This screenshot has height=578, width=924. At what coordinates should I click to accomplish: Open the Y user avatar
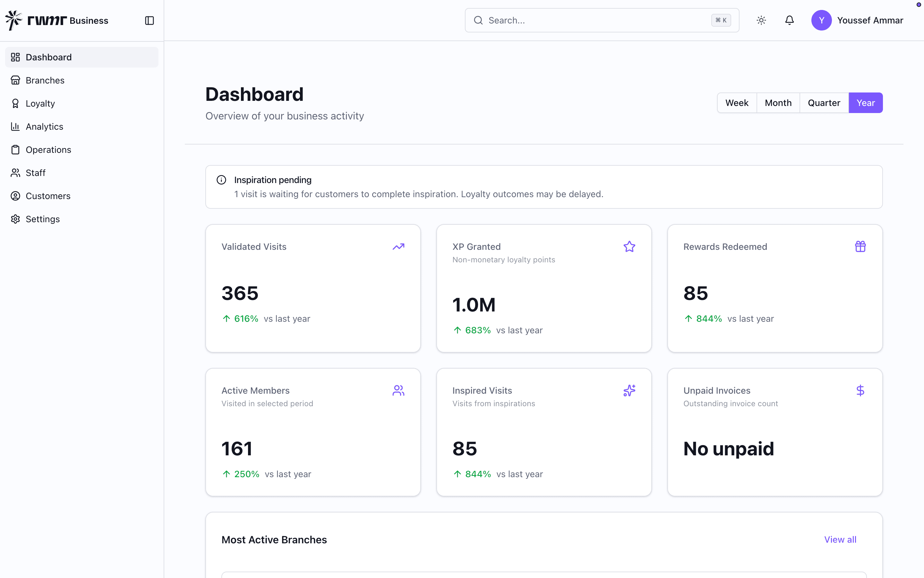pos(821,20)
